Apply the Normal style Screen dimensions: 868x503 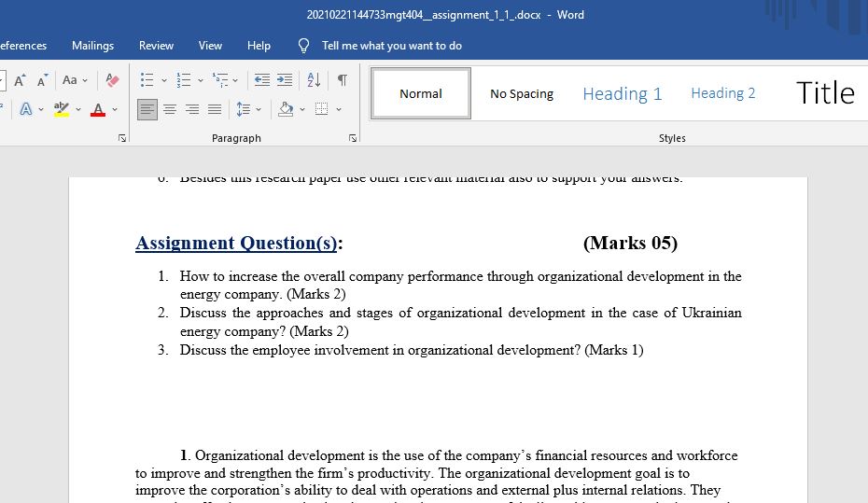(421, 93)
